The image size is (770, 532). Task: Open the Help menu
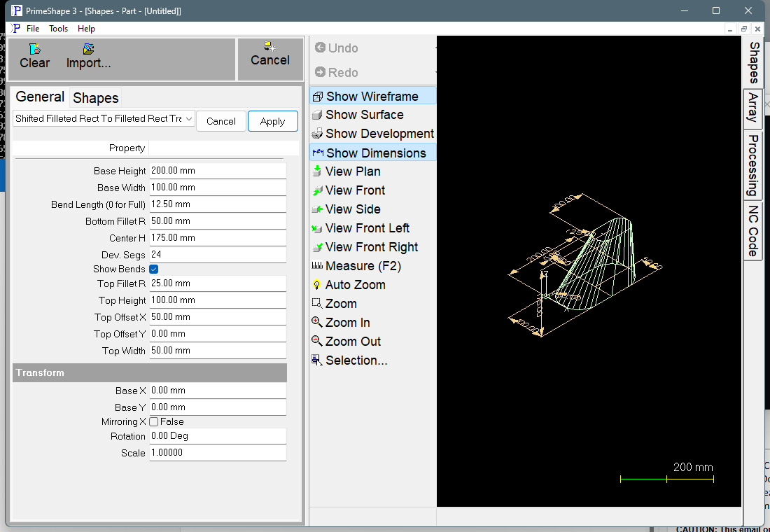pyautogui.click(x=86, y=29)
